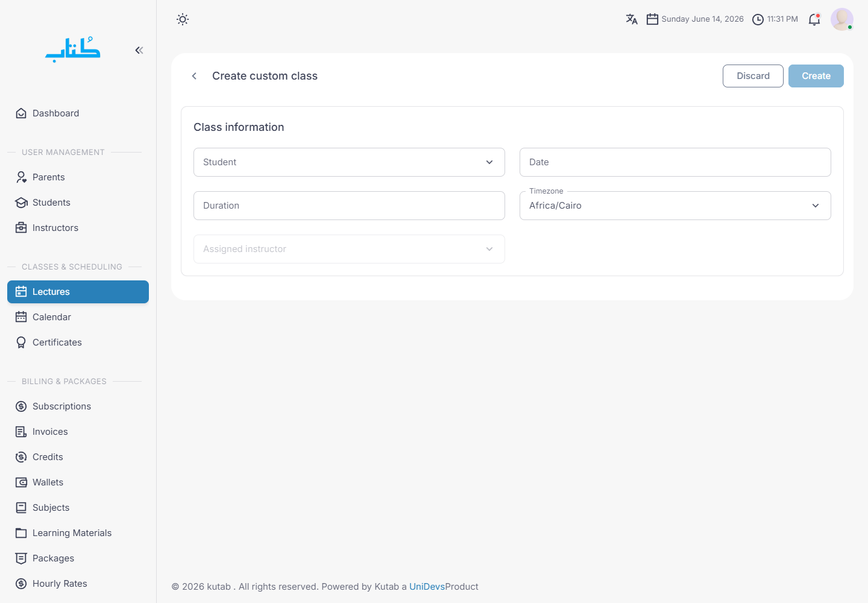Open the Assigned instructor dropdown
The height and width of the screenshot is (603, 868).
click(349, 249)
